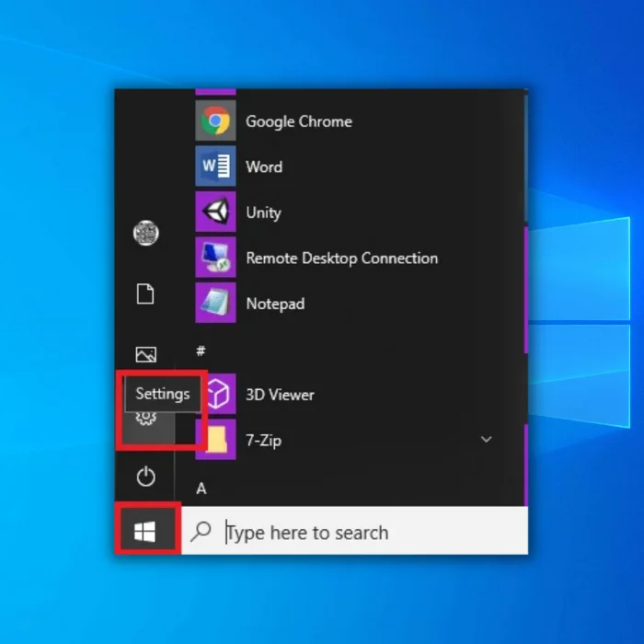Image resolution: width=644 pixels, height=644 pixels.
Task: Click the 3D Viewer label text
Action: 280,395
